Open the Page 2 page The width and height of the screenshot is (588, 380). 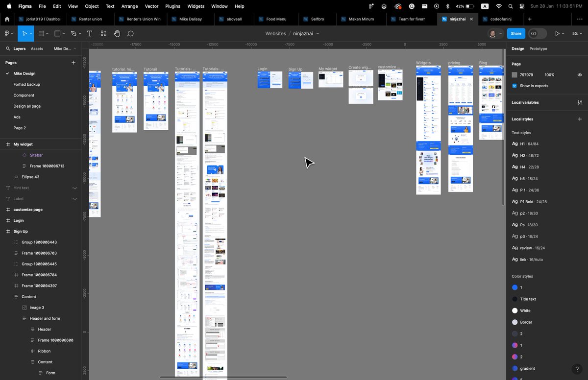click(20, 128)
